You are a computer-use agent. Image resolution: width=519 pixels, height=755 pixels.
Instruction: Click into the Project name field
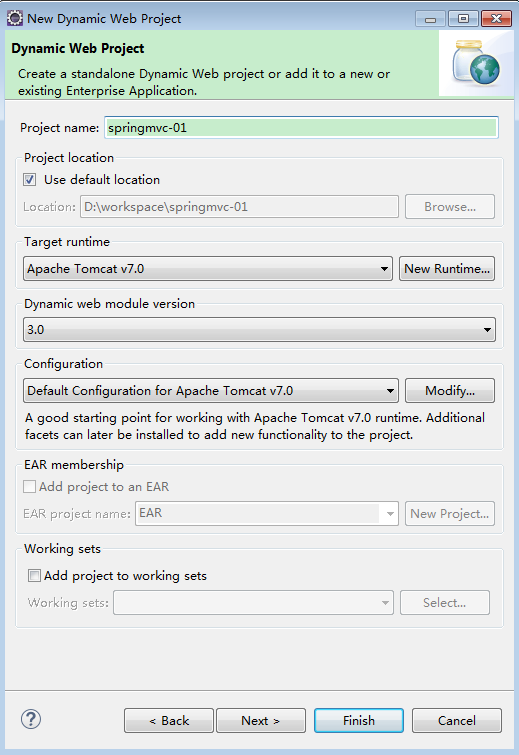pos(301,128)
